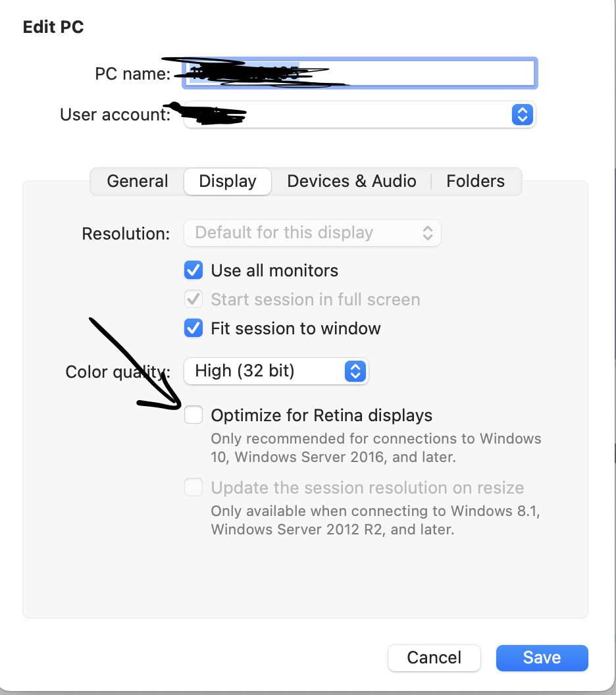
Task: Select the Display tab
Action: coord(228,181)
